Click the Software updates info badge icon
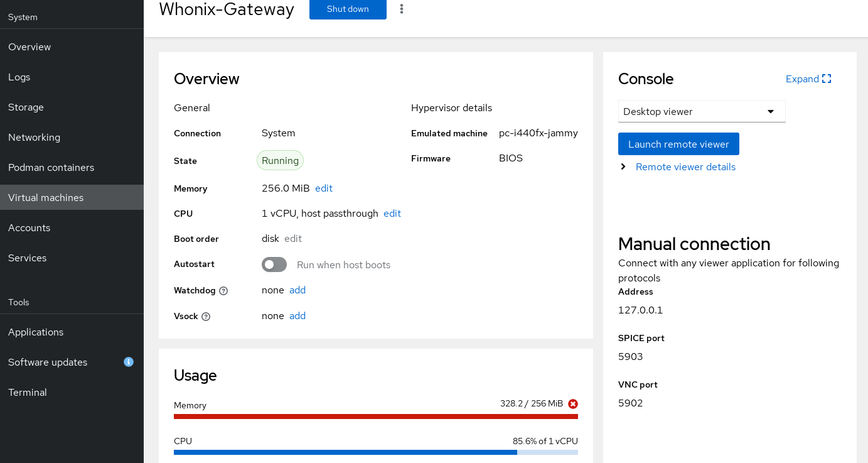 pos(129,362)
